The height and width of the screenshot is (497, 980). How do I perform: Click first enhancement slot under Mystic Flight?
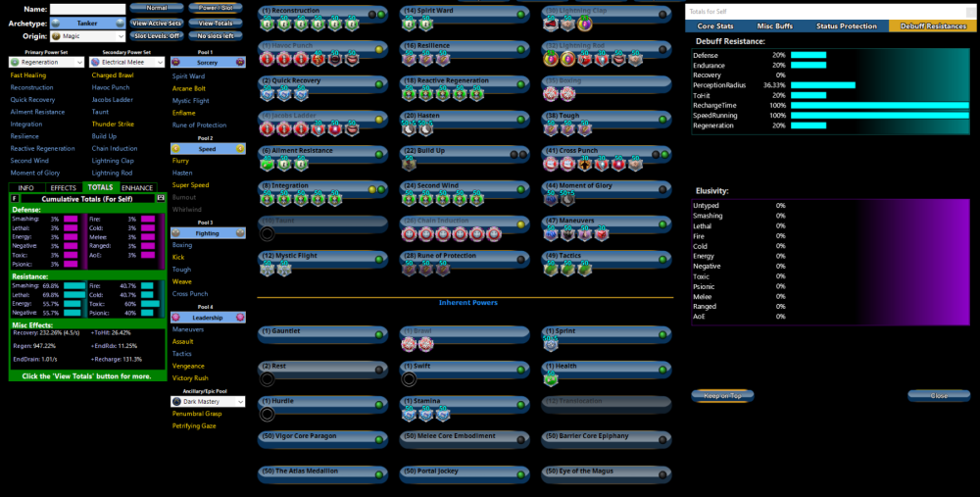[x=267, y=269]
